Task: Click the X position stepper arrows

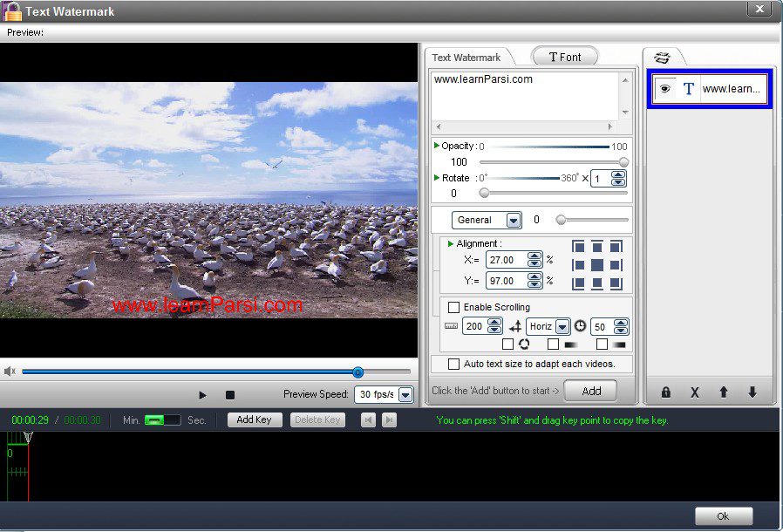Action: point(534,260)
